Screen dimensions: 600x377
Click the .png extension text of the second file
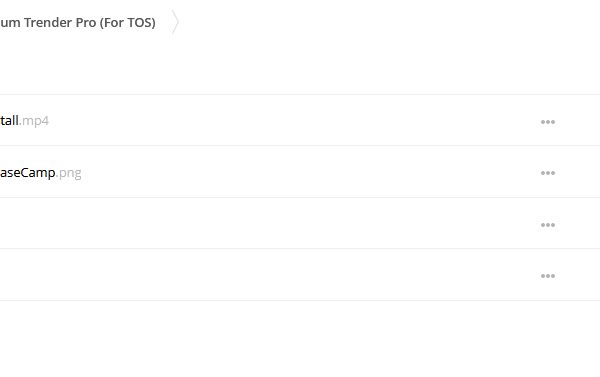click(69, 173)
